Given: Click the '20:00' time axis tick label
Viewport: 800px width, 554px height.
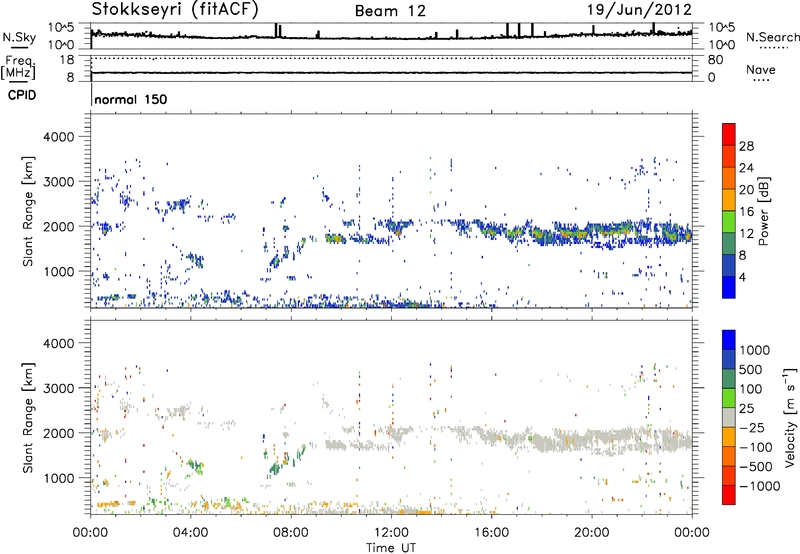Looking at the screenshot, I should pyautogui.click(x=592, y=533).
